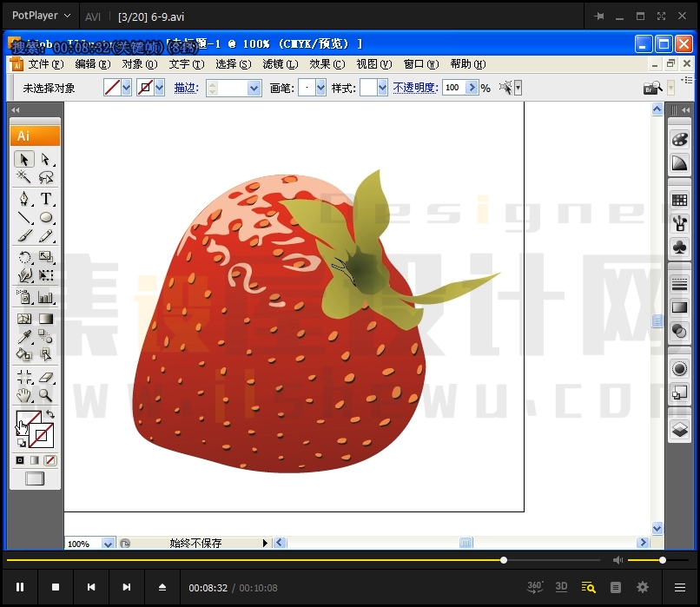
Task: Toggle PotPlayer 3D mode
Action: tap(561, 587)
